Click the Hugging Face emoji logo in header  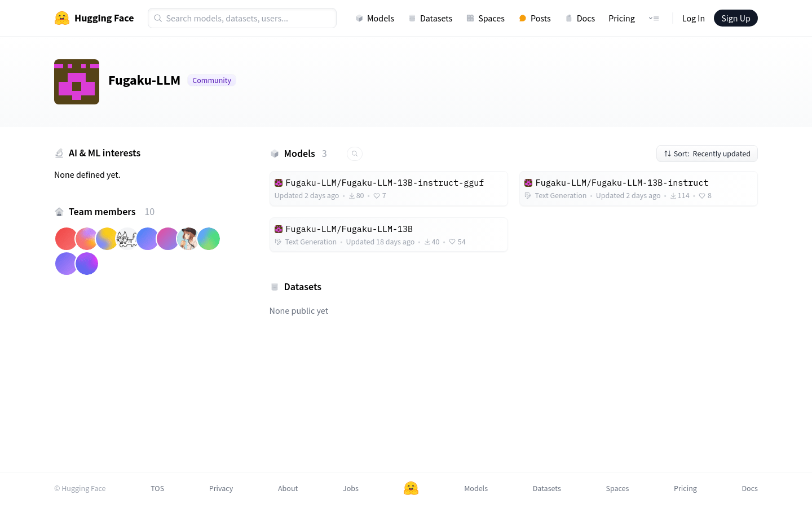62,18
